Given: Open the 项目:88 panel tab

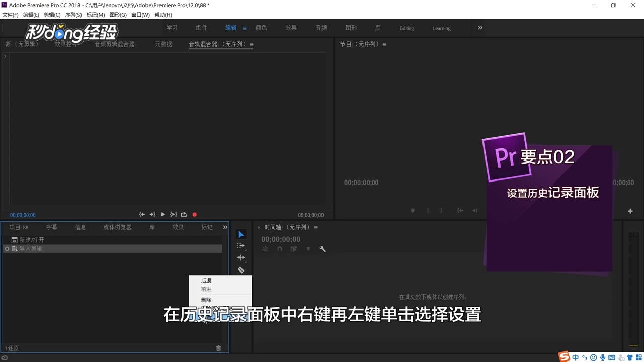Looking at the screenshot, I should pyautogui.click(x=19, y=227).
